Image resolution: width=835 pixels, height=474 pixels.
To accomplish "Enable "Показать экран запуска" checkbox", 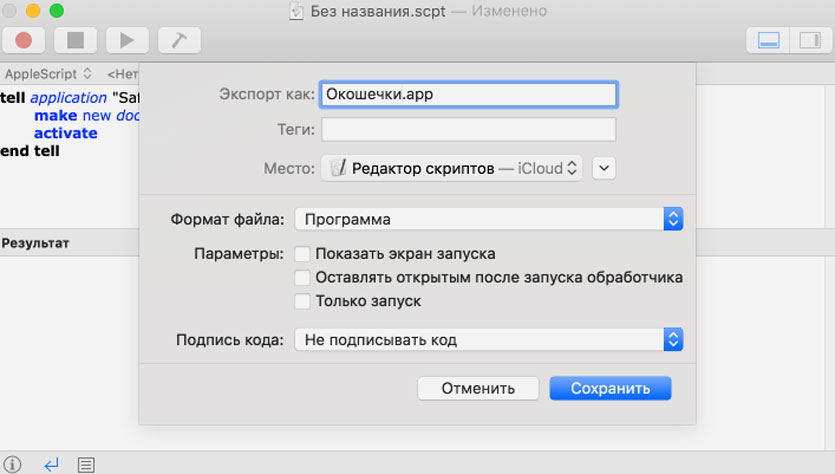I will pos(303,254).
